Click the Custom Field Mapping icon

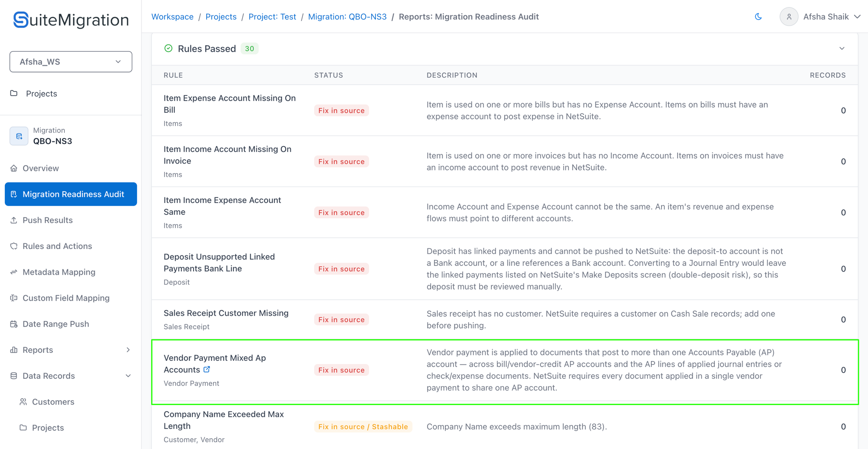14,298
